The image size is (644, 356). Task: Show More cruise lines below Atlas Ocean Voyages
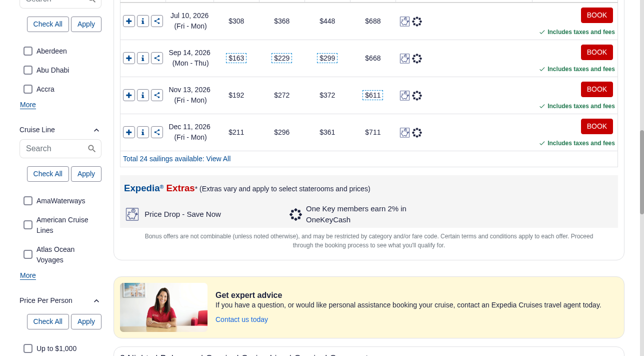[28, 275]
